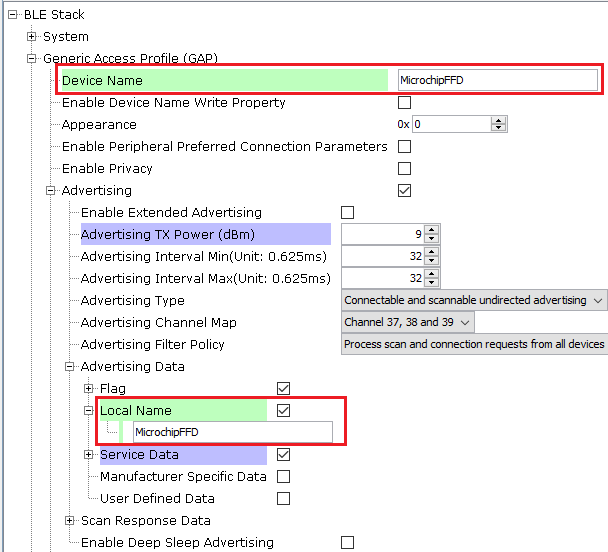Toggle Enable Privacy checkbox
608x552 pixels.
pyautogui.click(x=404, y=169)
